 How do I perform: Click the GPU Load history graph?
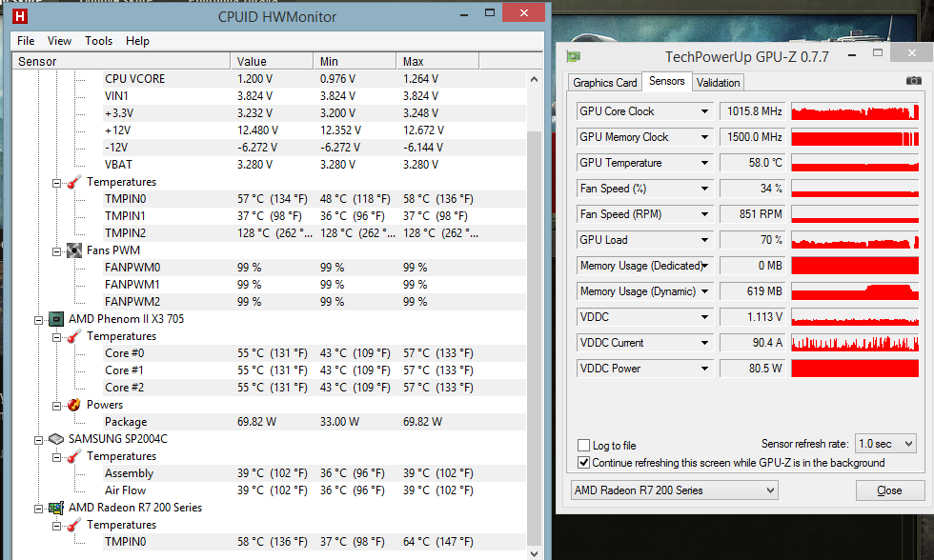click(x=856, y=240)
